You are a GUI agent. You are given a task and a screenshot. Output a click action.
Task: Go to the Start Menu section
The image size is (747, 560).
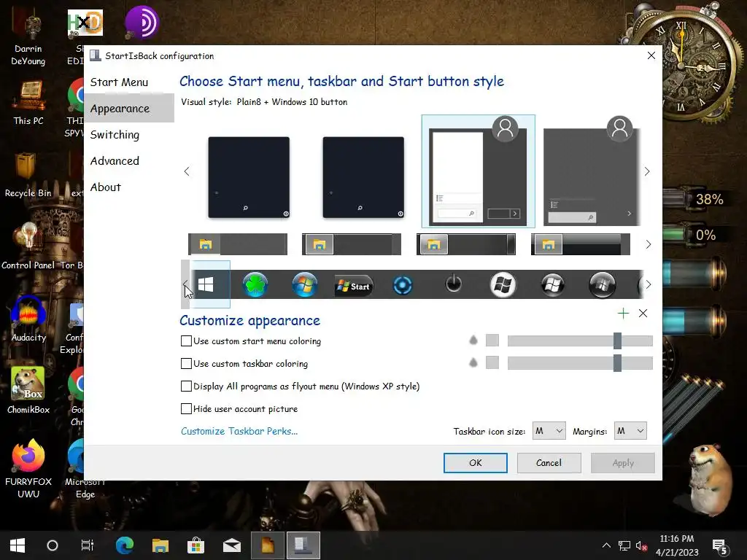tap(119, 82)
